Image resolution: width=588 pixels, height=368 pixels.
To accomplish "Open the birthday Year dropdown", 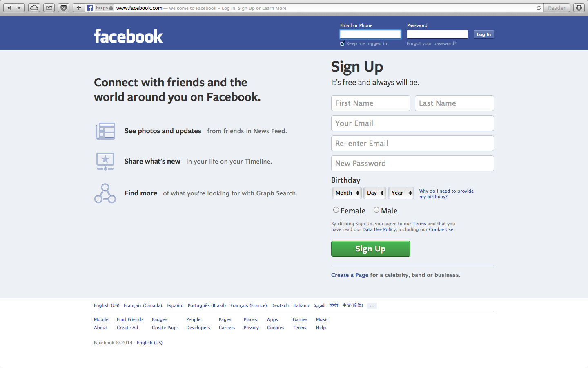I will click(x=401, y=193).
